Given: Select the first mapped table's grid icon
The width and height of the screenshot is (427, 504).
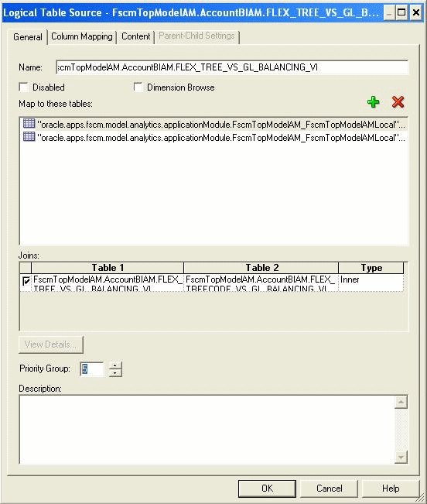Looking at the screenshot, I should pyautogui.click(x=29, y=123).
